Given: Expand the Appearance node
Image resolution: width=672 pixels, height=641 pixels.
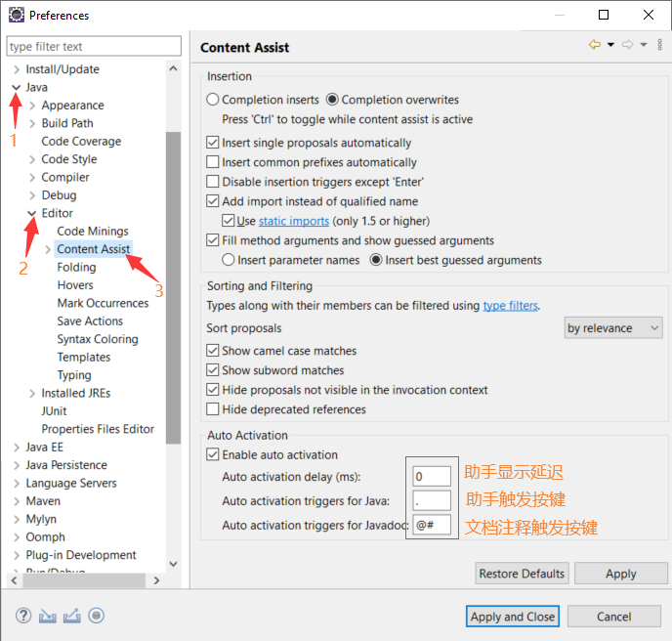Looking at the screenshot, I should (x=32, y=106).
